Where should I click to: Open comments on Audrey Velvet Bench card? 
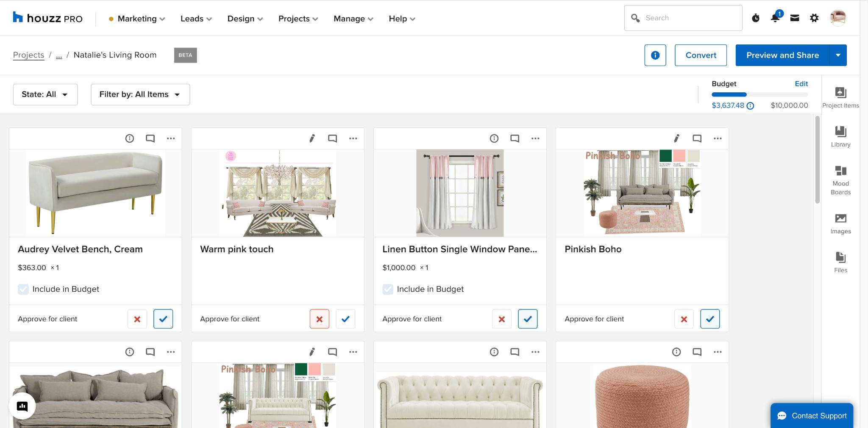coord(150,138)
